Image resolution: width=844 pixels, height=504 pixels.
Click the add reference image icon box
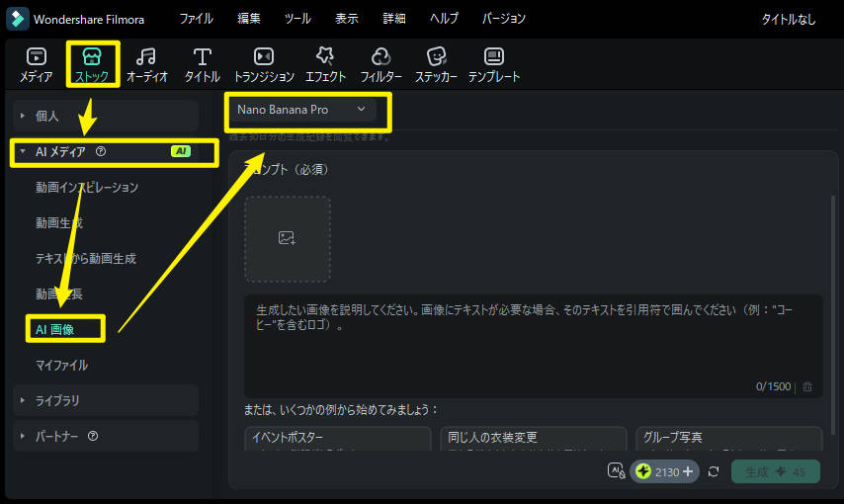(288, 238)
